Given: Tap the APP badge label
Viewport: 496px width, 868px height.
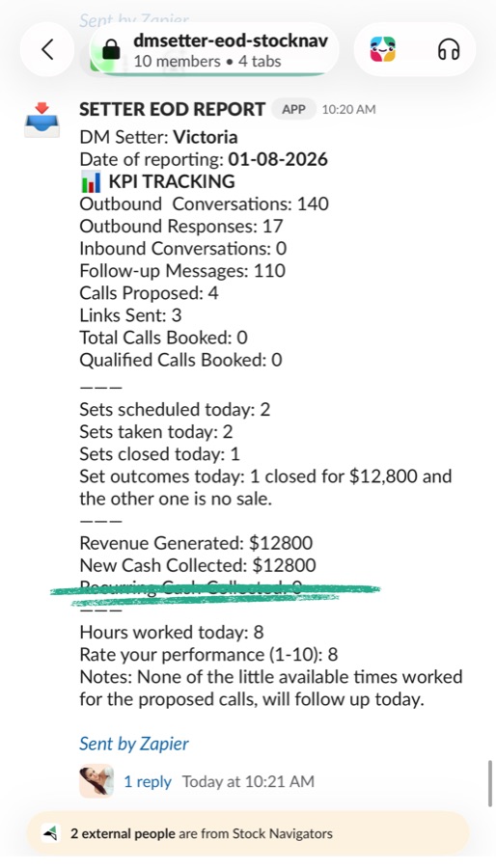Looking at the screenshot, I should tap(293, 109).
